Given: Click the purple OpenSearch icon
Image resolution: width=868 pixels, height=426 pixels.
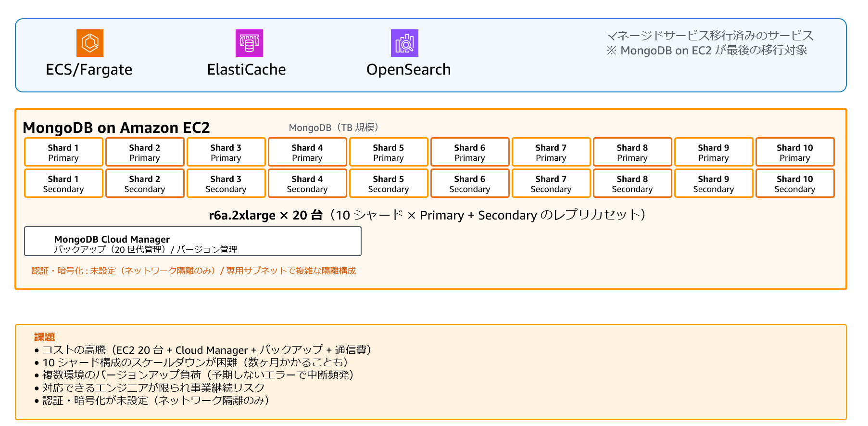Looking at the screenshot, I should pyautogui.click(x=404, y=43).
